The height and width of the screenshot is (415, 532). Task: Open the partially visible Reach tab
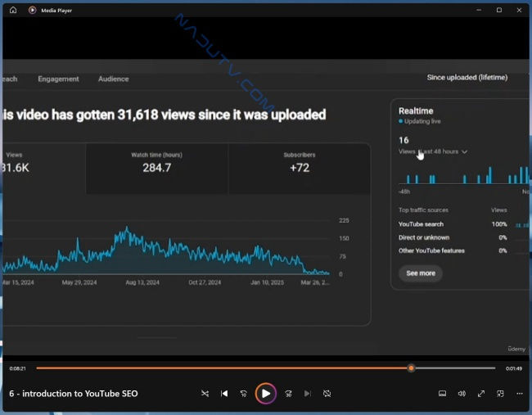[x=10, y=79]
